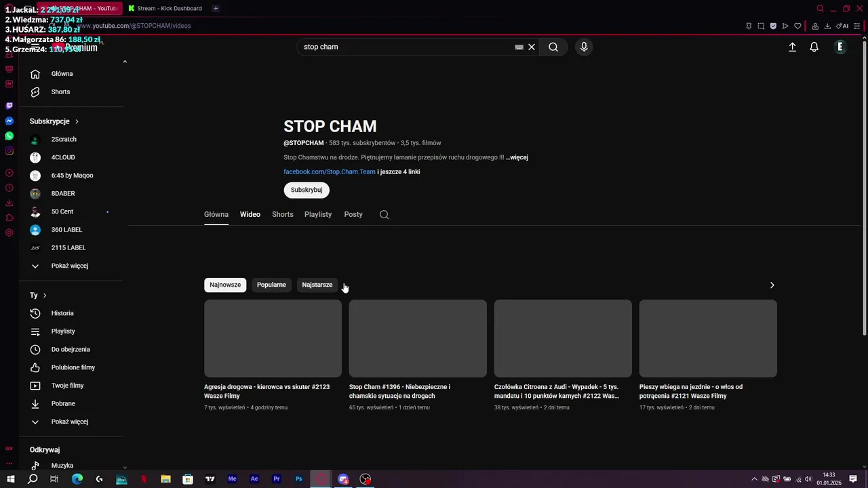Click the heart bookmark icon in address bar
The height and width of the screenshot is (488, 868).
[x=797, y=26]
